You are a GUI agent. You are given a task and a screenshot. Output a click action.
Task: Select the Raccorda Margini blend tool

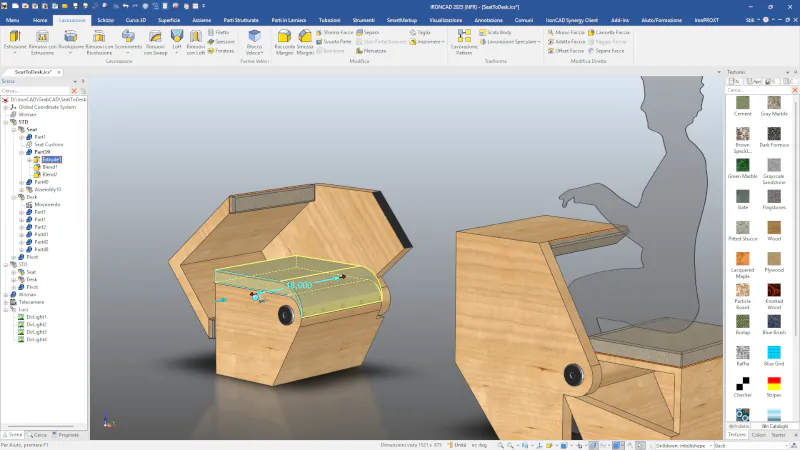(x=284, y=42)
